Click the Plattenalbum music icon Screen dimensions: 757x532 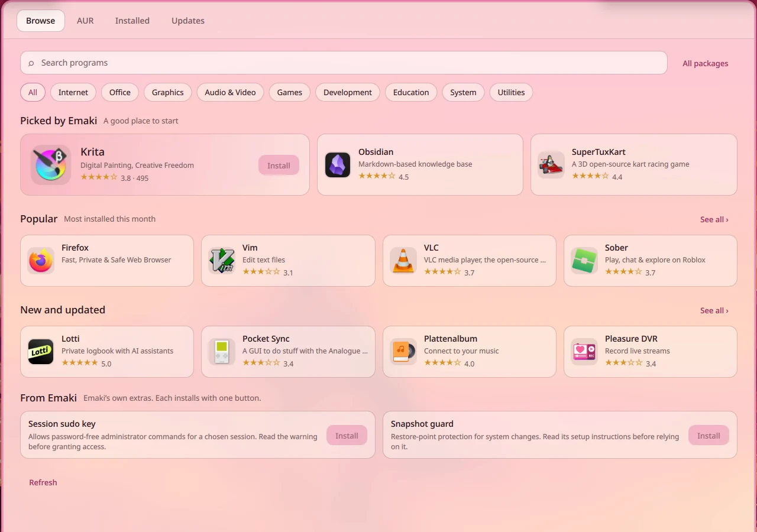(x=403, y=352)
